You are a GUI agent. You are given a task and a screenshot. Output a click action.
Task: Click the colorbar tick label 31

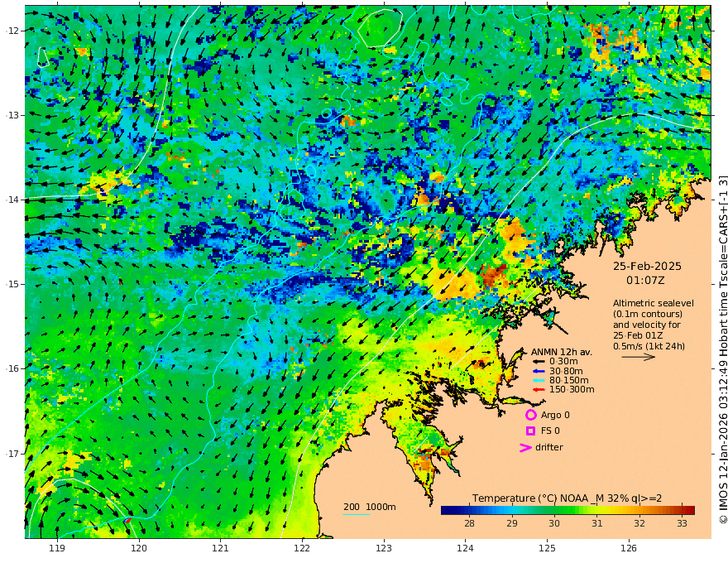(x=597, y=523)
